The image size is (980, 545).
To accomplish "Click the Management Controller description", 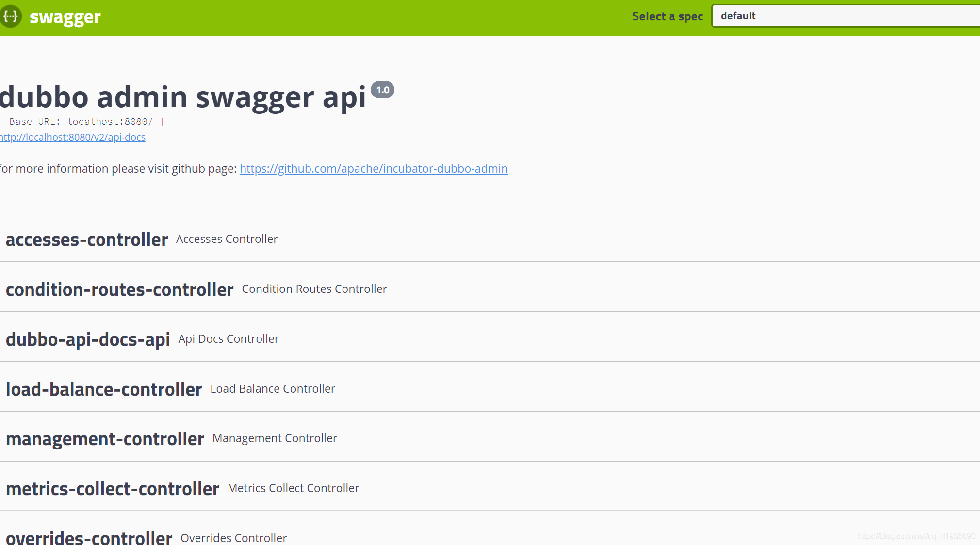I will [275, 438].
